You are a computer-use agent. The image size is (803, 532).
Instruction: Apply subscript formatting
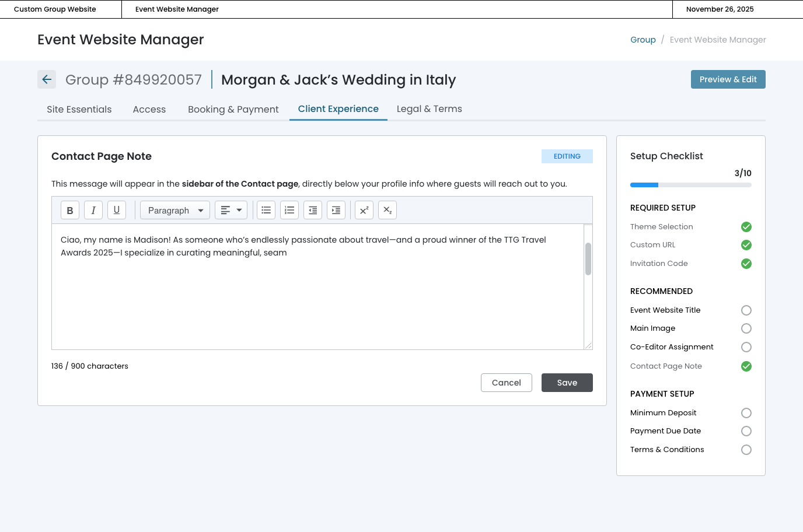click(387, 210)
